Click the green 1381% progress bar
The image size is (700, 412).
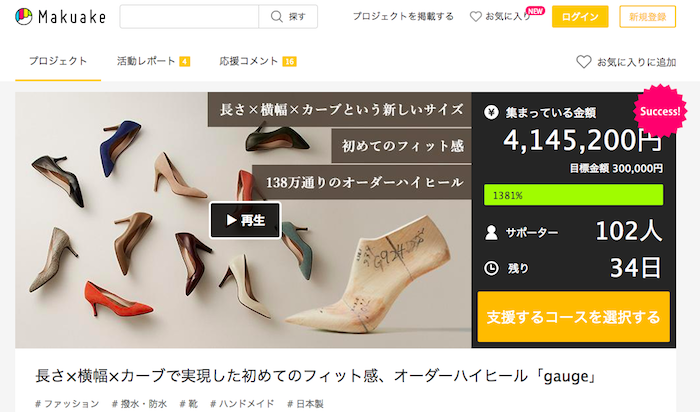[x=573, y=194]
